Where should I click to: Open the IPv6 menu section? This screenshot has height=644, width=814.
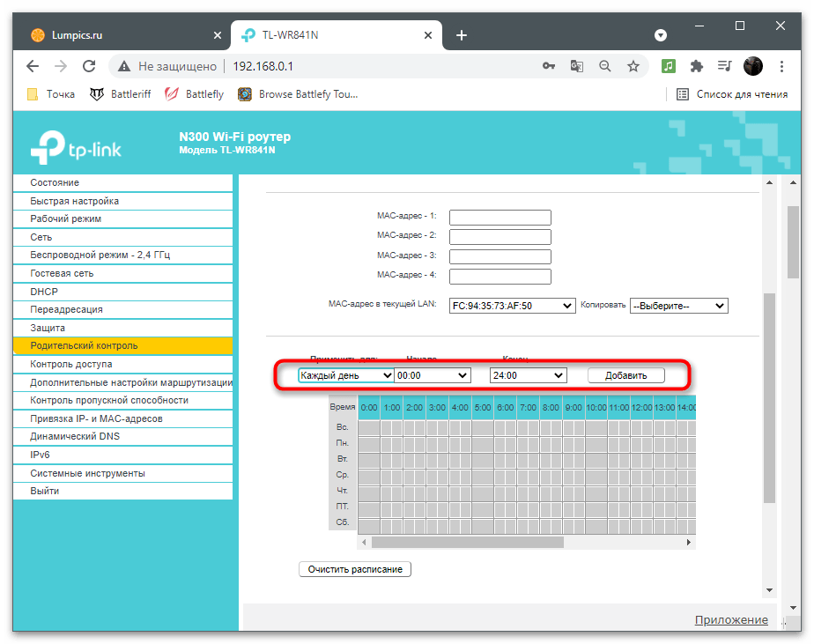coord(122,455)
